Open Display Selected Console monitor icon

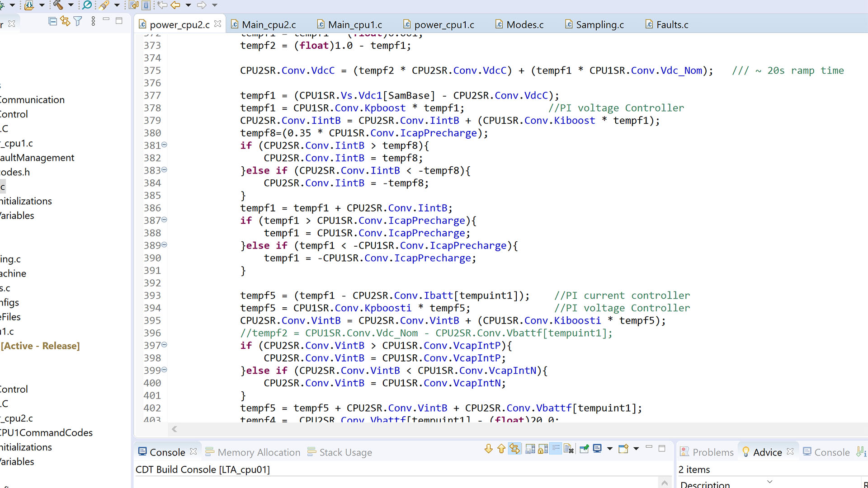597,448
